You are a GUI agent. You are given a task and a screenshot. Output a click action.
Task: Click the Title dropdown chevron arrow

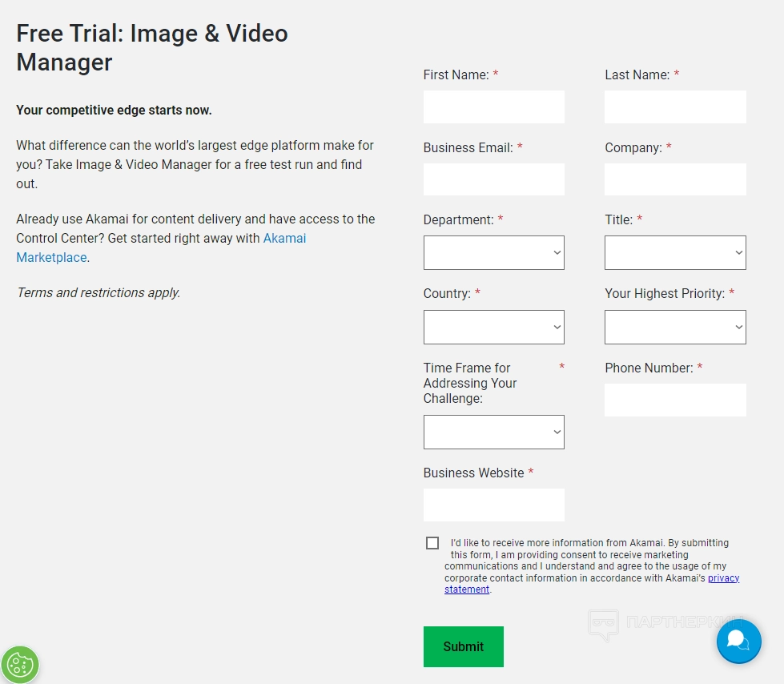click(x=738, y=253)
